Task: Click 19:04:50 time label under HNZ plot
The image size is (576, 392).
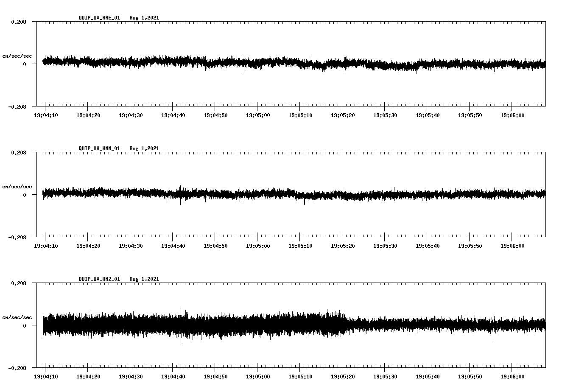Action: click(215, 376)
